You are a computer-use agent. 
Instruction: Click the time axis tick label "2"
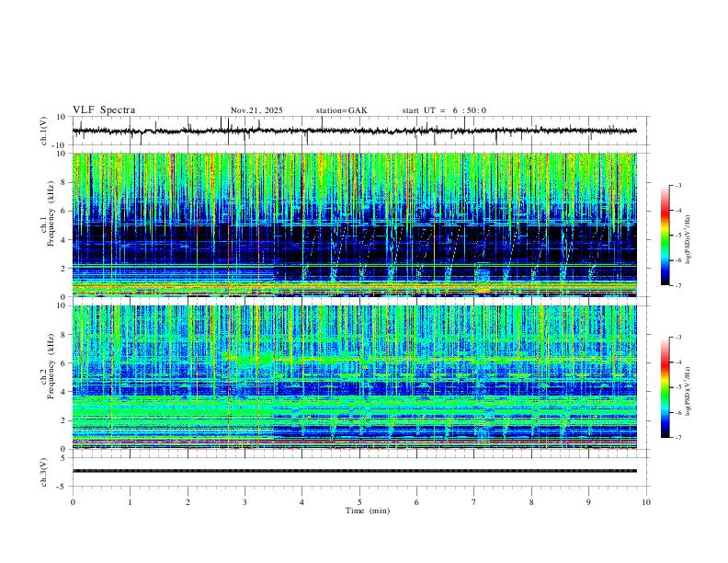tap(188, 502)
